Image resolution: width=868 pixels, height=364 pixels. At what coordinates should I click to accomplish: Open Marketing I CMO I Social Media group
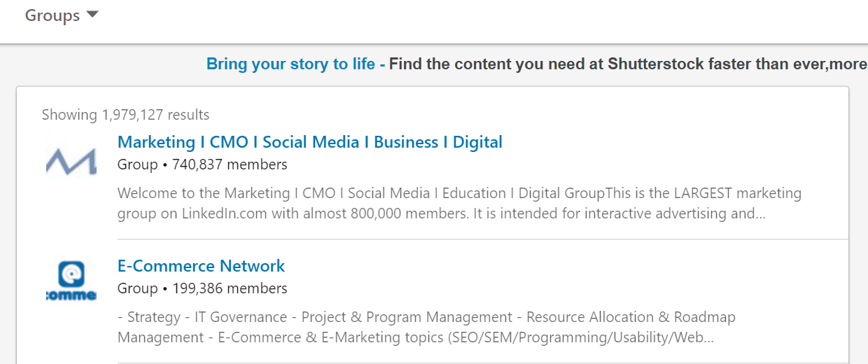click(x=309, y=142)
